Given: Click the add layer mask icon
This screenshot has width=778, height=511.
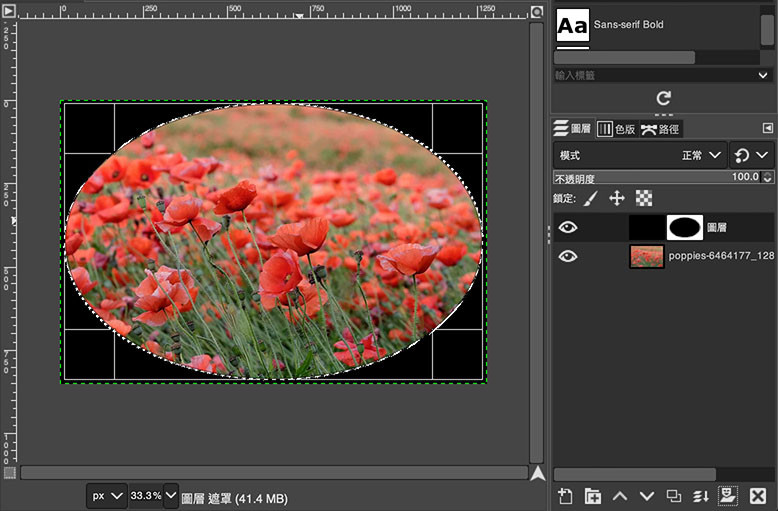Looking at the screenshot, I should [728, 496].
